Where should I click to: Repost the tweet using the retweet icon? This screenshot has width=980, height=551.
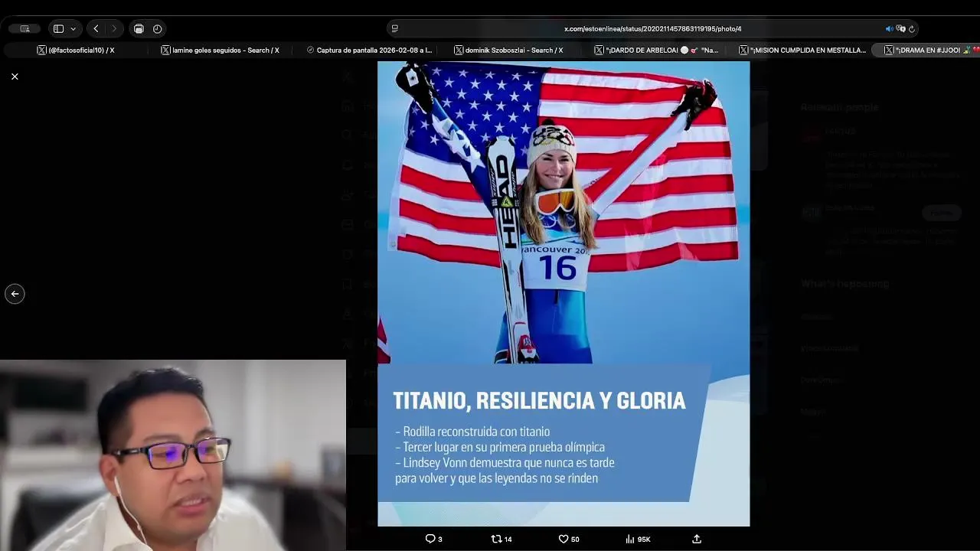coord(501,539)
